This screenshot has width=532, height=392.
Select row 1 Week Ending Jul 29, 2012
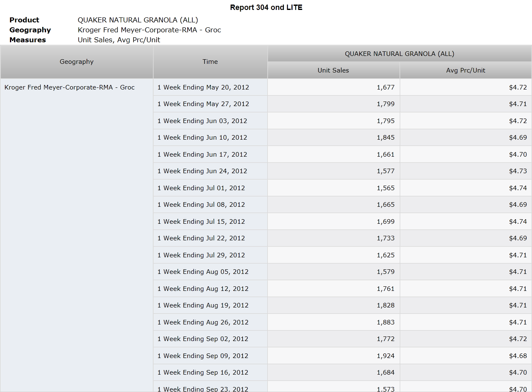(x=210, y=255)
